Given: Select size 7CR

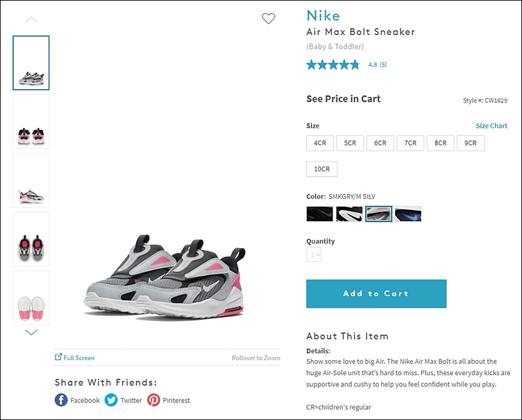Looking at the screenshot, I should 410,143.
